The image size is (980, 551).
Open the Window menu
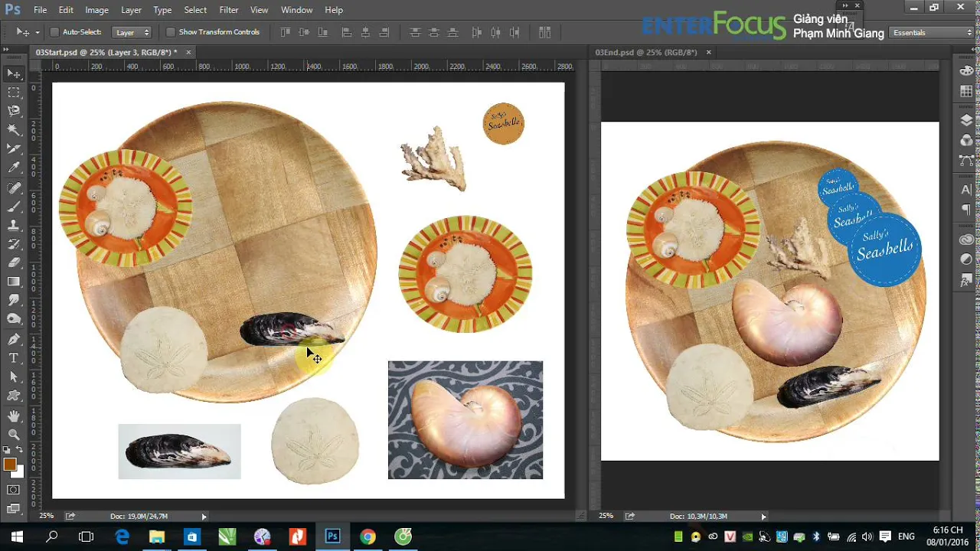[296, 10]
